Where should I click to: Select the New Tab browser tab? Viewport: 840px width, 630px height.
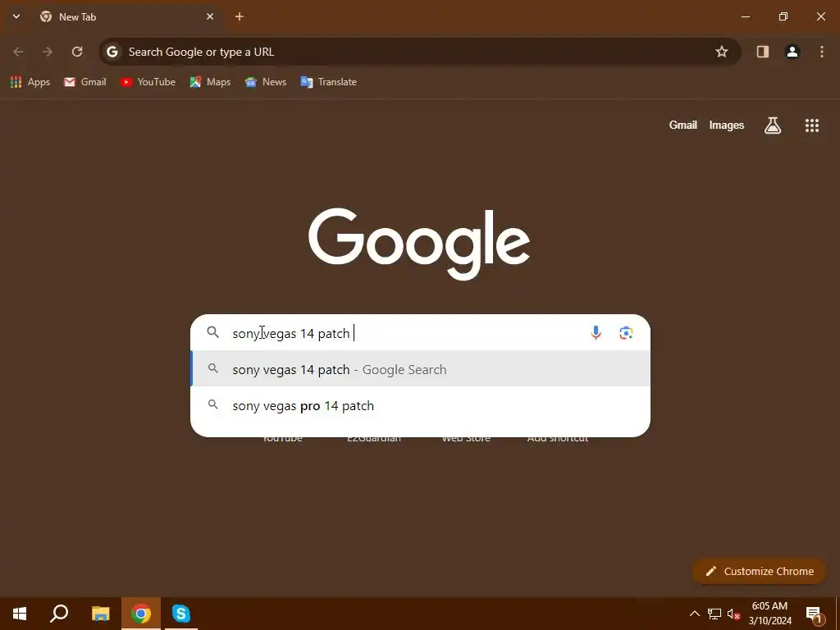pos(127,17)
